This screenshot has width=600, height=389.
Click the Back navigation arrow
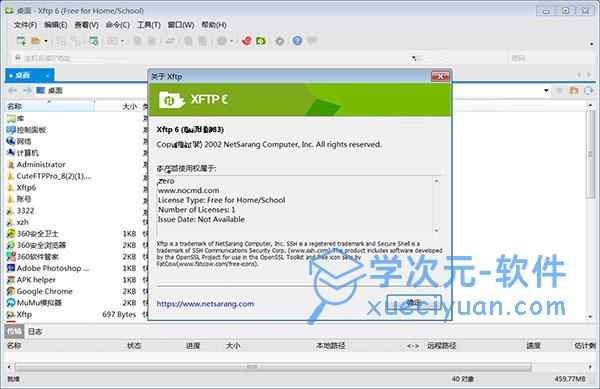point(13,90)
